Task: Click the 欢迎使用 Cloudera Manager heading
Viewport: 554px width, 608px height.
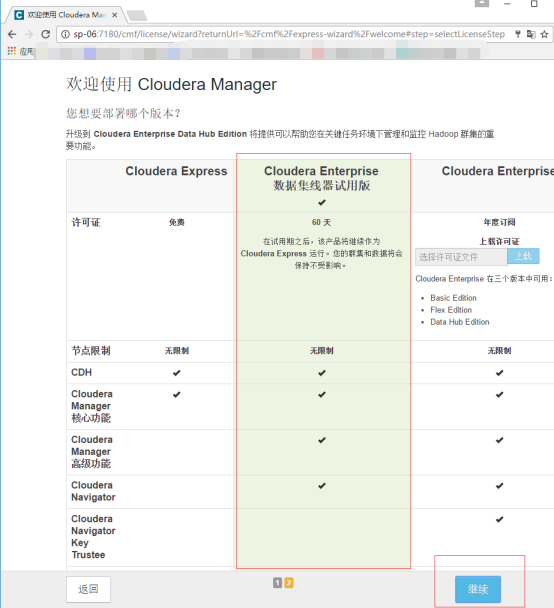Action: point(171,84)
